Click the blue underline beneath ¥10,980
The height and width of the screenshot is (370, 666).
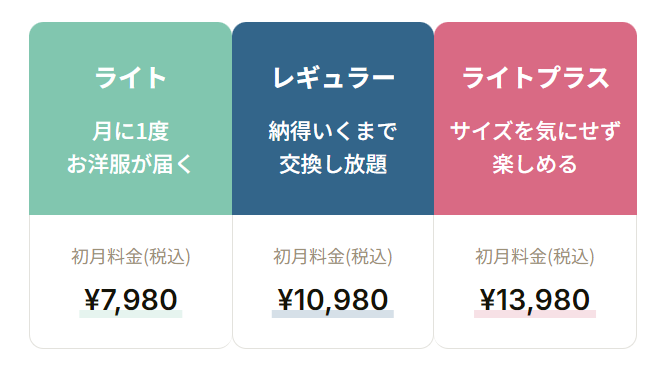pos(333,314)
